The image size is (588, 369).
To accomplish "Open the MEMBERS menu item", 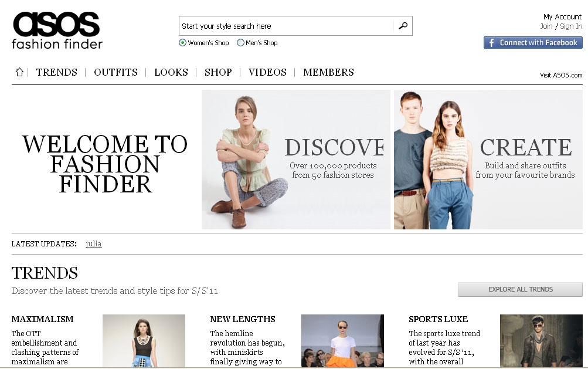I will pos(328,72).
